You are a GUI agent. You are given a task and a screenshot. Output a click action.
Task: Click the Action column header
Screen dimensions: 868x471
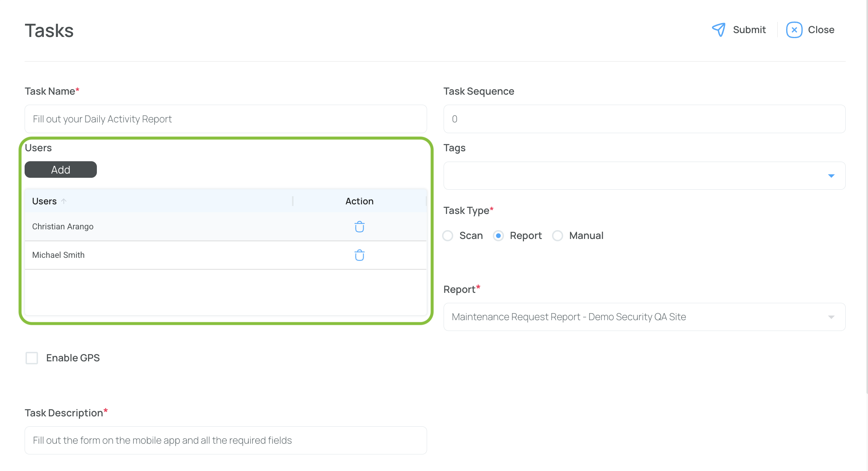[x=359, y=201]
